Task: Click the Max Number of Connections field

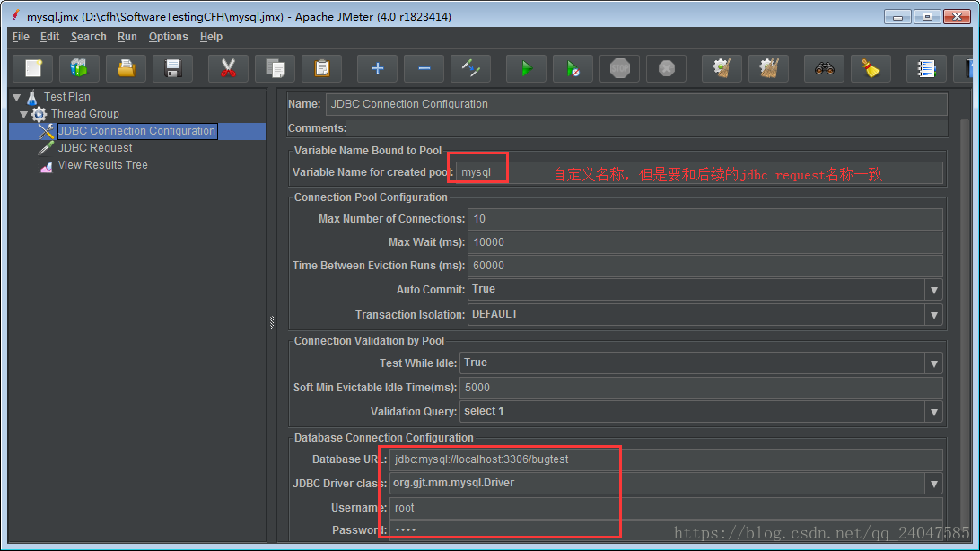Action: coord(705,219)
